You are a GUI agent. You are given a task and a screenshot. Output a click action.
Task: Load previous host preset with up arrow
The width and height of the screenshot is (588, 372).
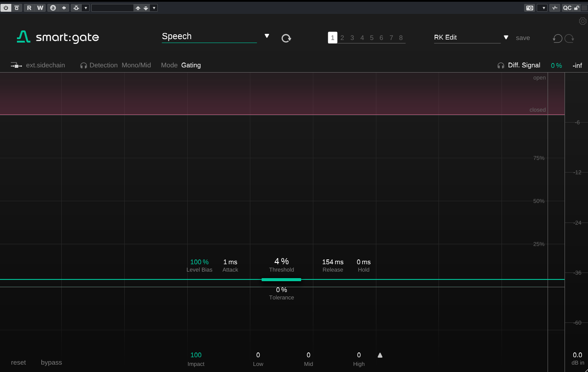[x=138, y=8]
